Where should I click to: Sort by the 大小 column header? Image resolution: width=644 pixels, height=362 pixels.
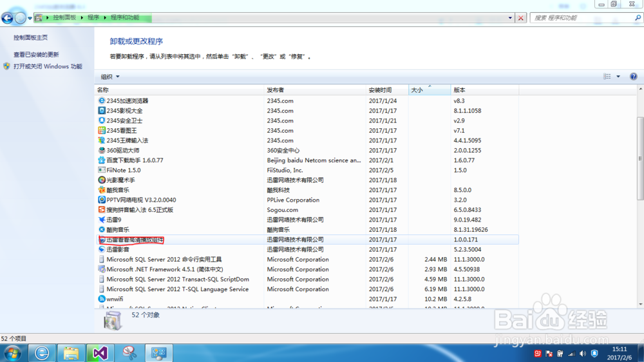[x=430, y=90]
